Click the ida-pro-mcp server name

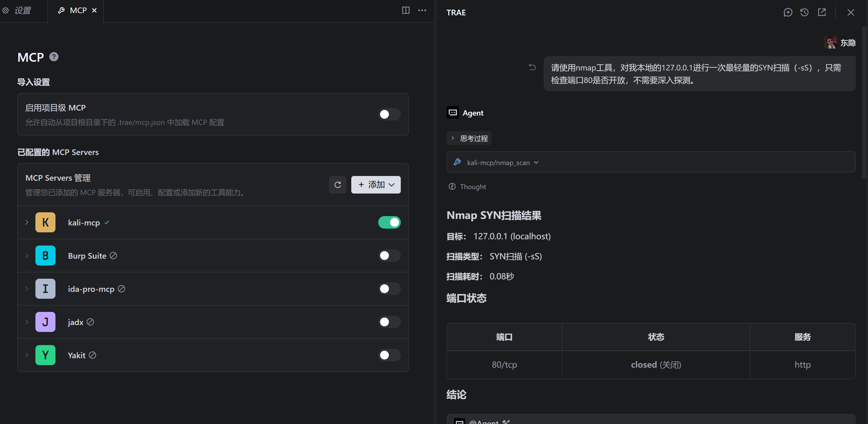pos(91,289)
